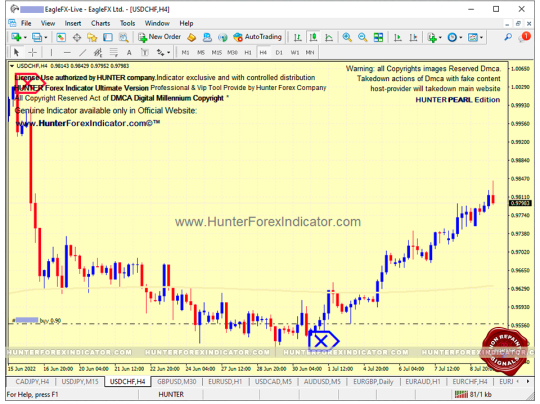This screenshot has height=404, width=540.
Task: Select the Trendline tool
Action: 83,52
